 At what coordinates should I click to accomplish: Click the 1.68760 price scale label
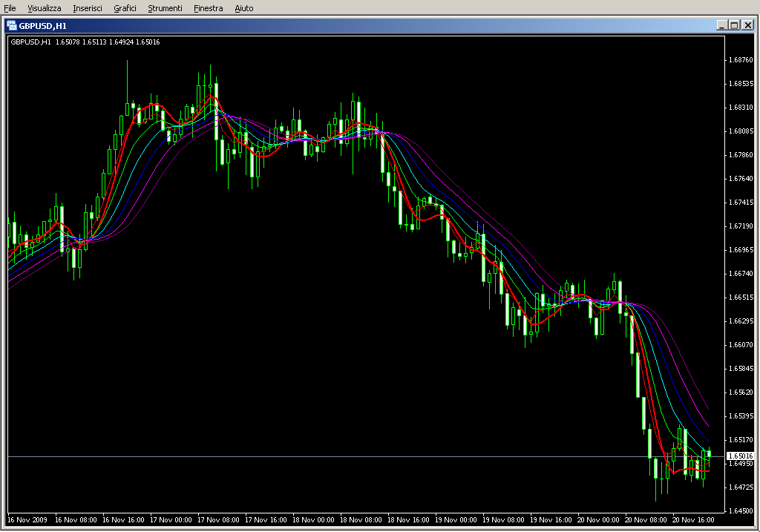[x=741, y=60]
